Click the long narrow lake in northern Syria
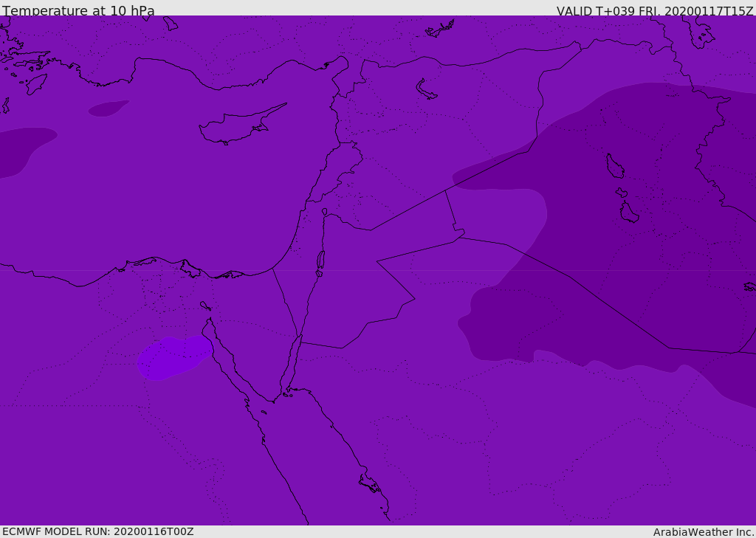 [426, 89]
